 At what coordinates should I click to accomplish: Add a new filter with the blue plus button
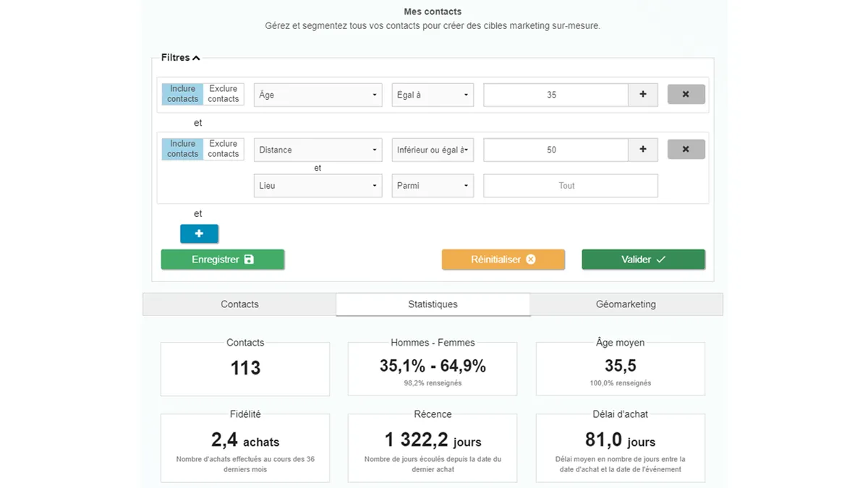199,234
